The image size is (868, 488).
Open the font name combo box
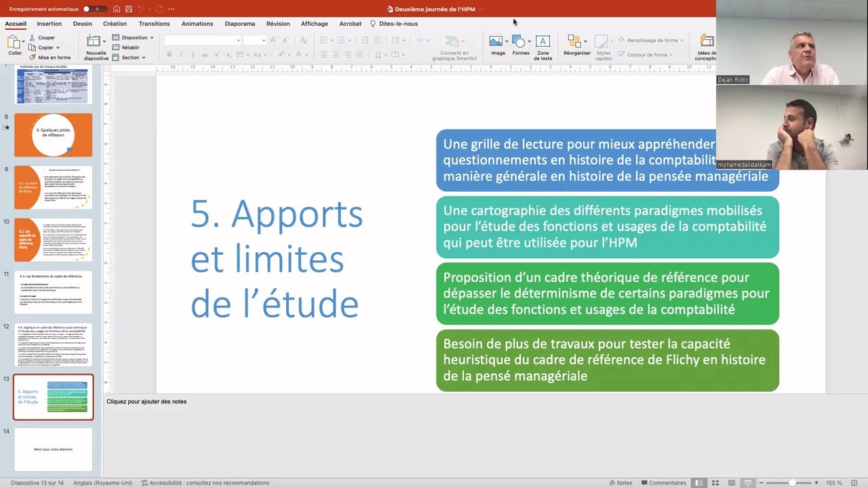203,40
